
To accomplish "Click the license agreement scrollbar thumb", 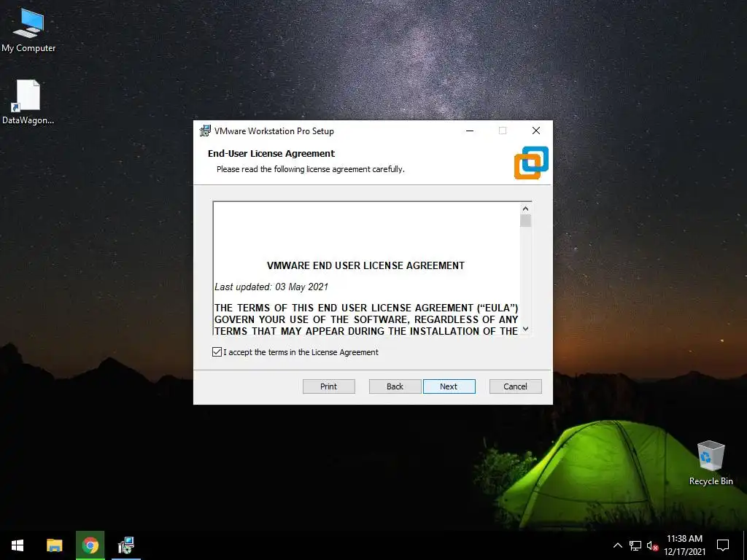I will coord(525,221).
